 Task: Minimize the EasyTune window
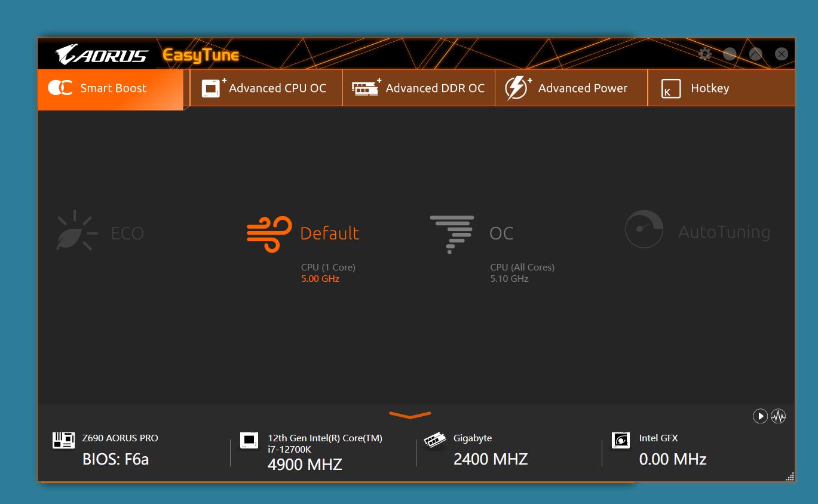pyautogui.click(x=730, y=54)
